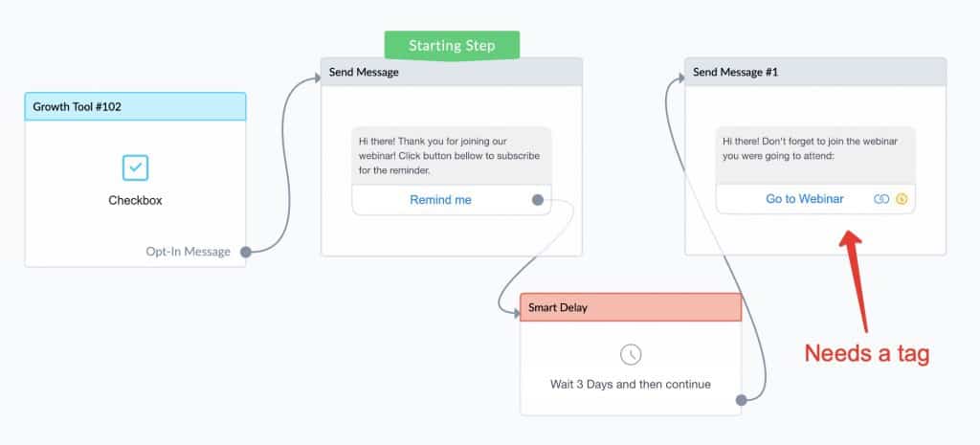Select the clock icon in Smart Delay
Image resolution: width=980 pixels, height=445 pixels.
[630, 354]
